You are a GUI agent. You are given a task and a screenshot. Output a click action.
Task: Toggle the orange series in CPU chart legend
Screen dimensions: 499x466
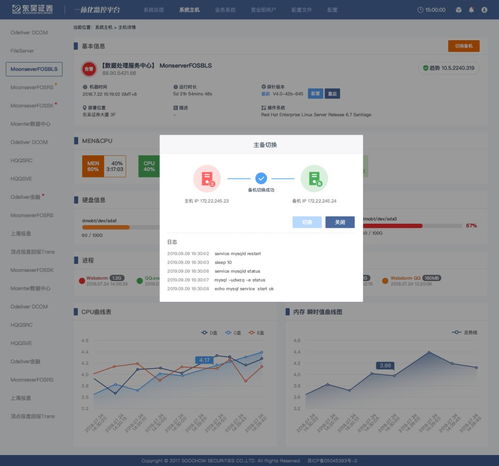click(x=256, y=333)
